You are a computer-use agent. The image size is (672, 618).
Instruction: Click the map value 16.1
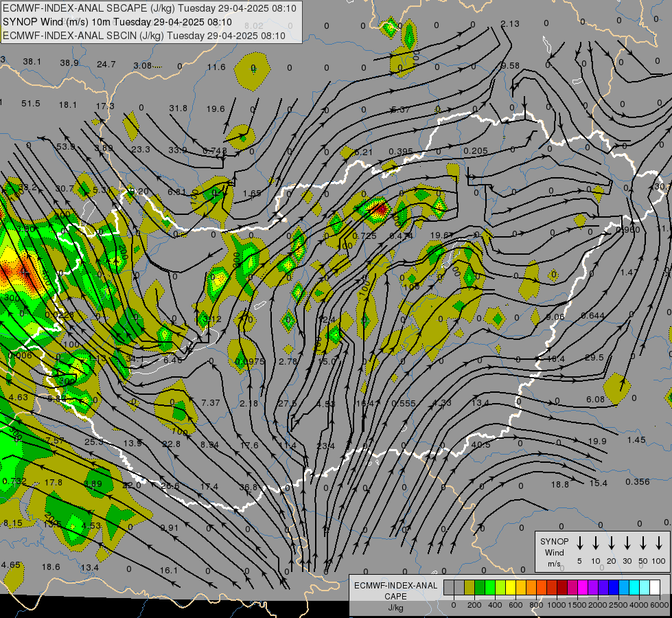(168, 571)
